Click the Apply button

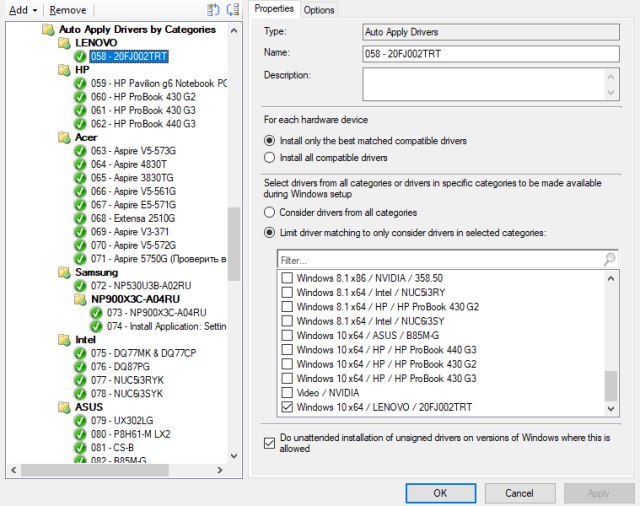(x=599, y=493)
